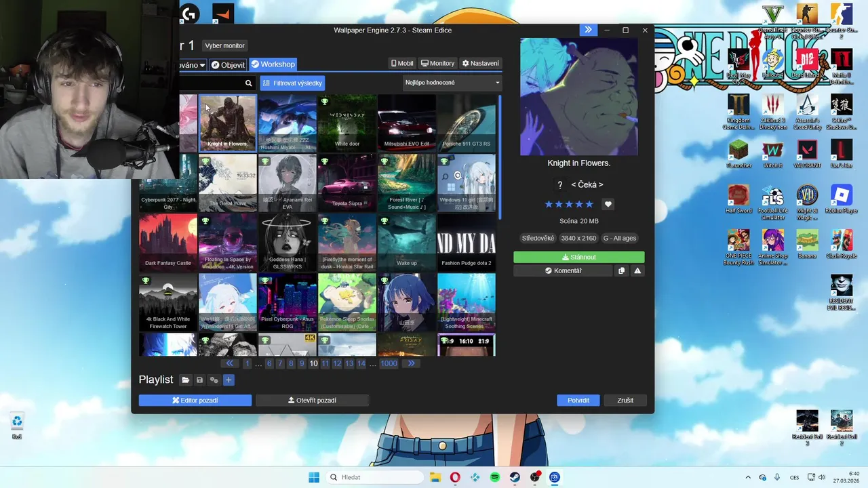Open the Monitory section

tap(437, 63)
